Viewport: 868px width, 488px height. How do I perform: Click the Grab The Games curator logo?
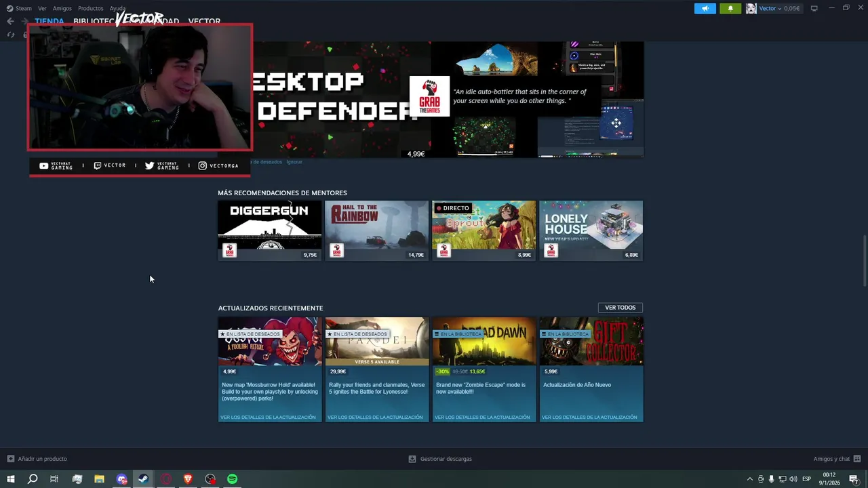429,96
